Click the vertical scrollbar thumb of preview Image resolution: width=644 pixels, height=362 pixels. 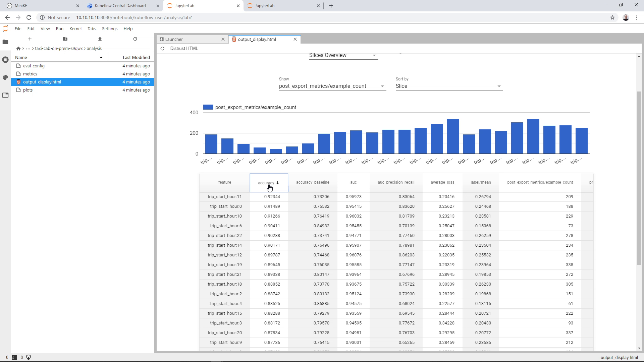639,178
